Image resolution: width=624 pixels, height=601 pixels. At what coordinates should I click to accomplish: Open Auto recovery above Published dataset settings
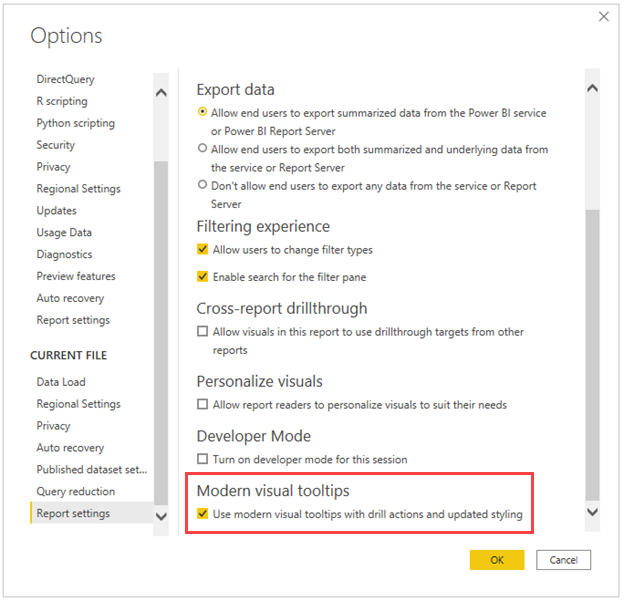[70, 448]
